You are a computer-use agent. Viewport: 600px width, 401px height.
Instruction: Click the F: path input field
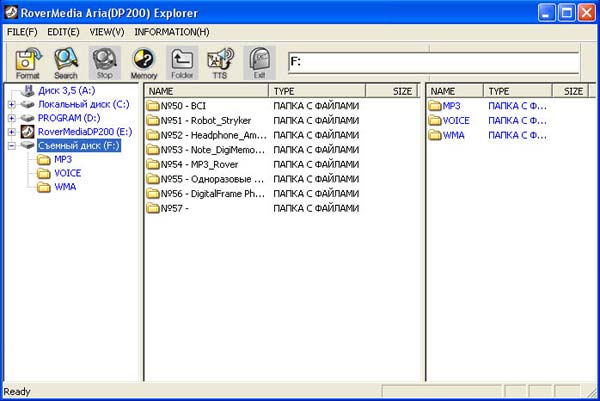tap(433, 62)
